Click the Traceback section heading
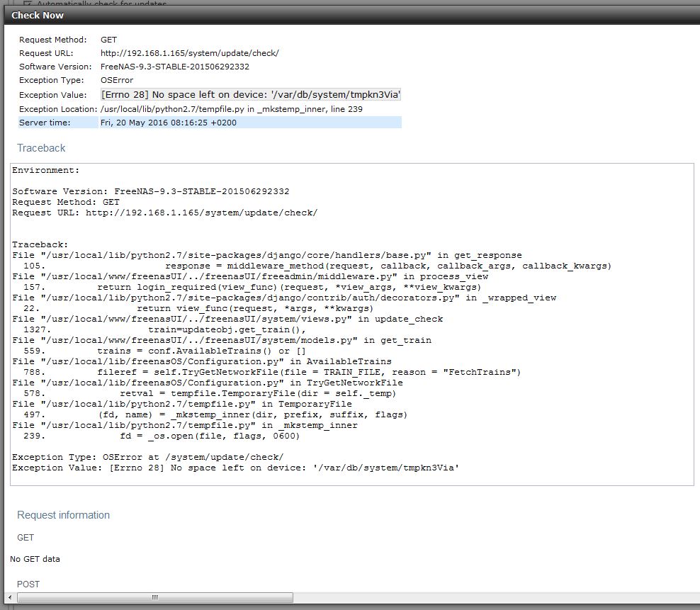Image resolution: width=700 pixels, height=610 pixels. pyautogui.click(x=41, y=148)
